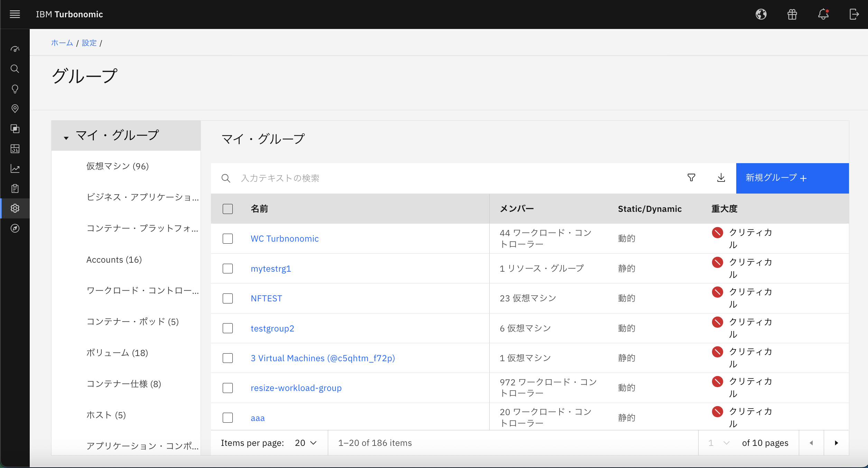This screenshot has width=868, height=468.
Task: Toggle the select-all checkbox in header
Action: pos(228,209)
